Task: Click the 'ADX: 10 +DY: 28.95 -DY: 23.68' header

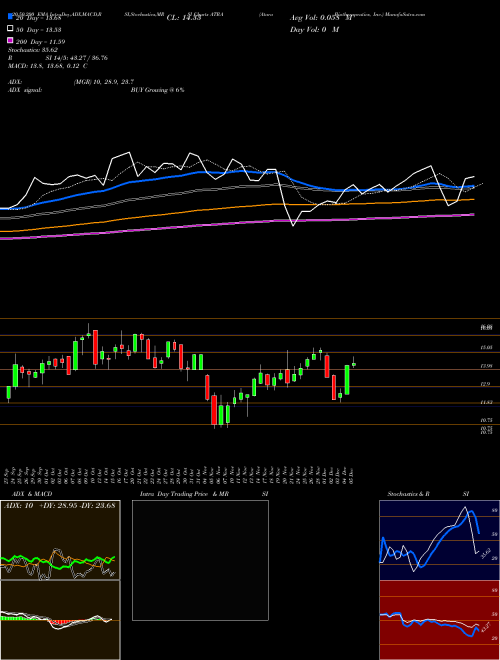Action: [x=59, y=505]
